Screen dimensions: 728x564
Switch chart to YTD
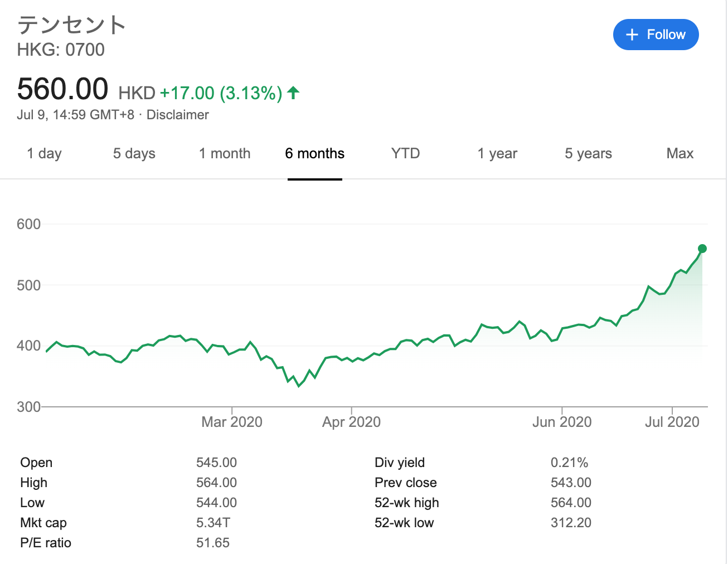tap(405, 154)
